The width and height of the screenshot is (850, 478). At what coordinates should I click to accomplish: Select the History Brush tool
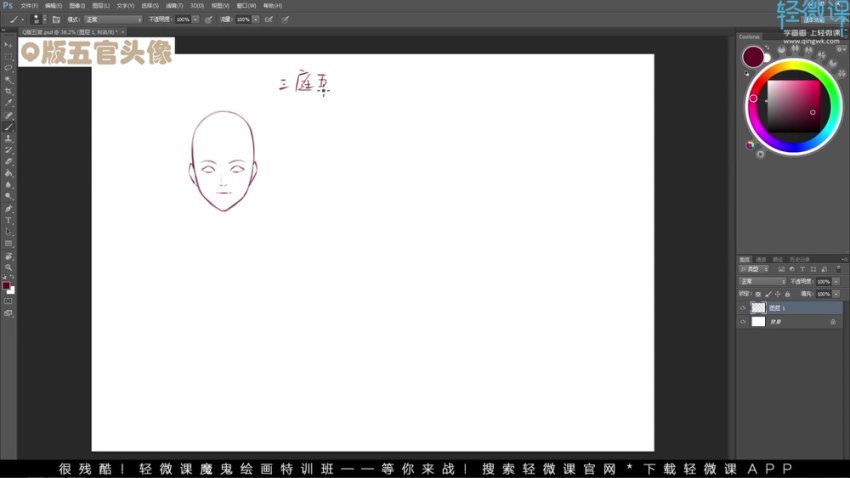point(8,150)
